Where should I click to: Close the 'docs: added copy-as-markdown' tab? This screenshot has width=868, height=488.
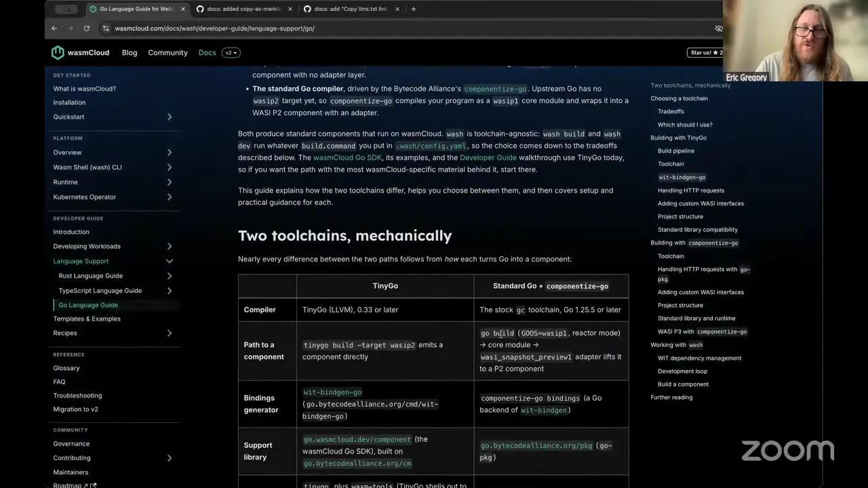click(290, 9)
